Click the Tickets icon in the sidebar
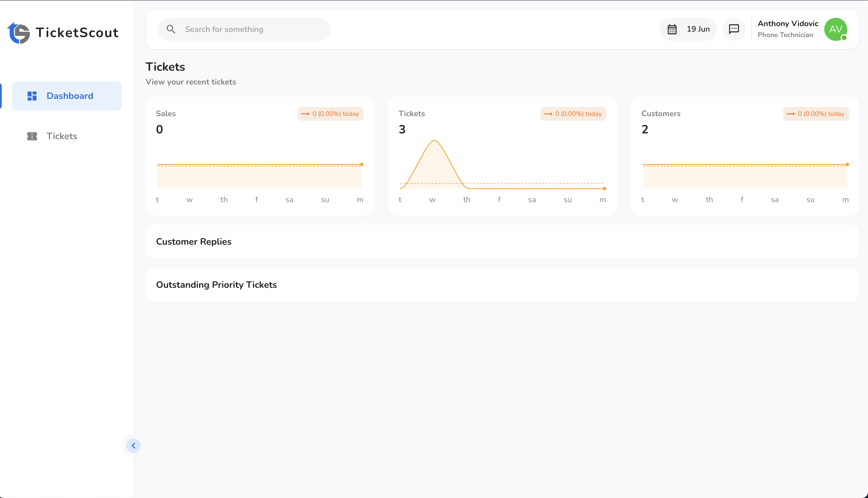 pos(32,136)
